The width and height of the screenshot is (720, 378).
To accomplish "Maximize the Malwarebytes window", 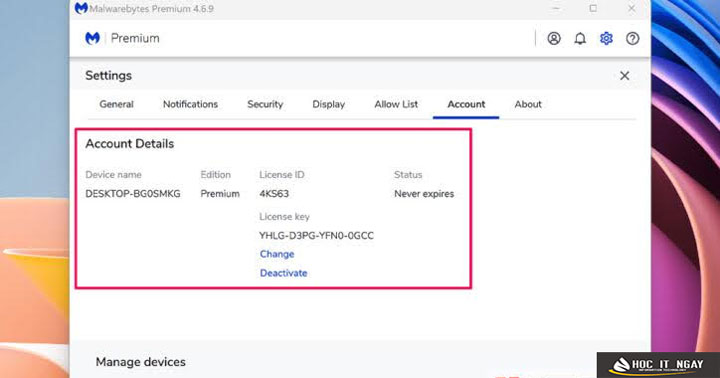I will tap(593, 8).
